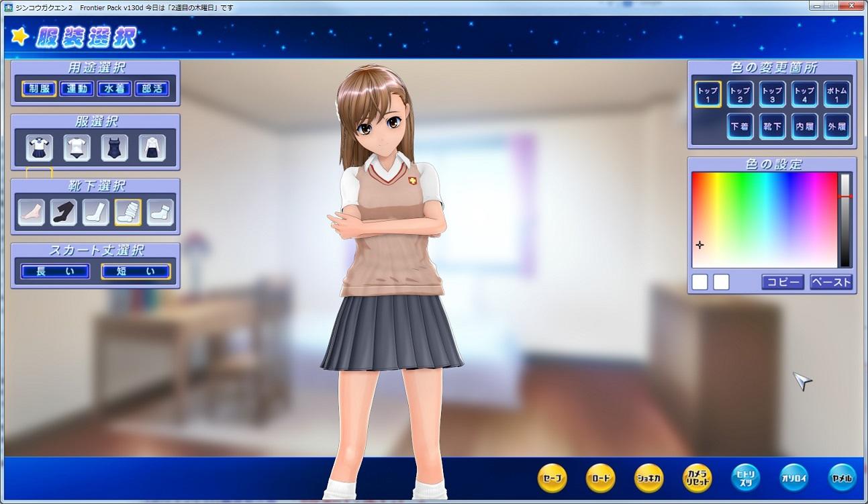Viewport: 868px width, 504px height.
Task: Pick color target 靴下
Action: (772, 126)
